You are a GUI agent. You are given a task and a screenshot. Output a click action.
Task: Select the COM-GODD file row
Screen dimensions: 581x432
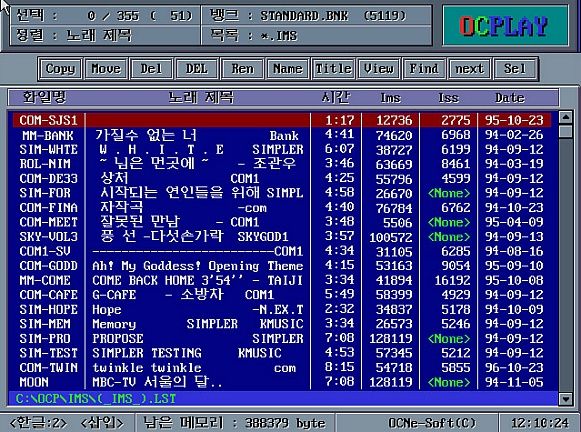(x=282, y=266)
